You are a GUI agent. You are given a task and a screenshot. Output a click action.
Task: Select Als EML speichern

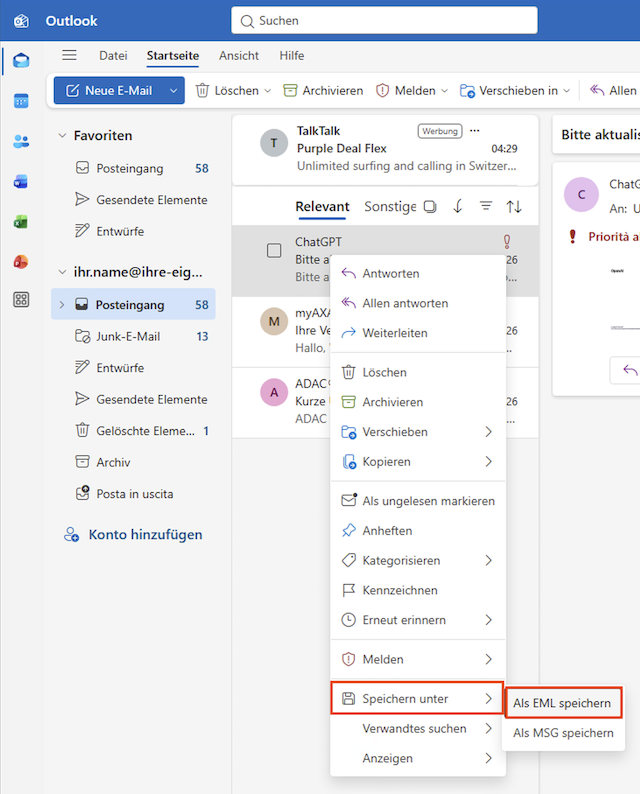pyautogui.click(x=564, y=703)
